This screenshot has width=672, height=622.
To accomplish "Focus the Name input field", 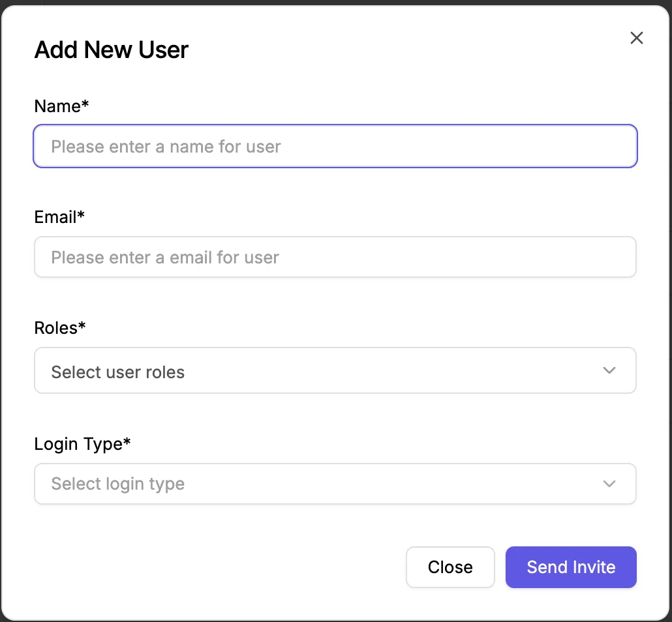I will [x=335, y=146].
